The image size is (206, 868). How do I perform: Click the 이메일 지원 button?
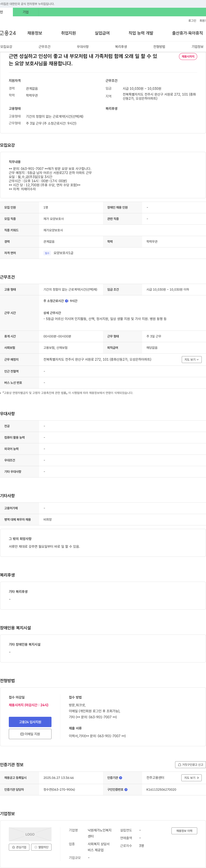[30, 734]
